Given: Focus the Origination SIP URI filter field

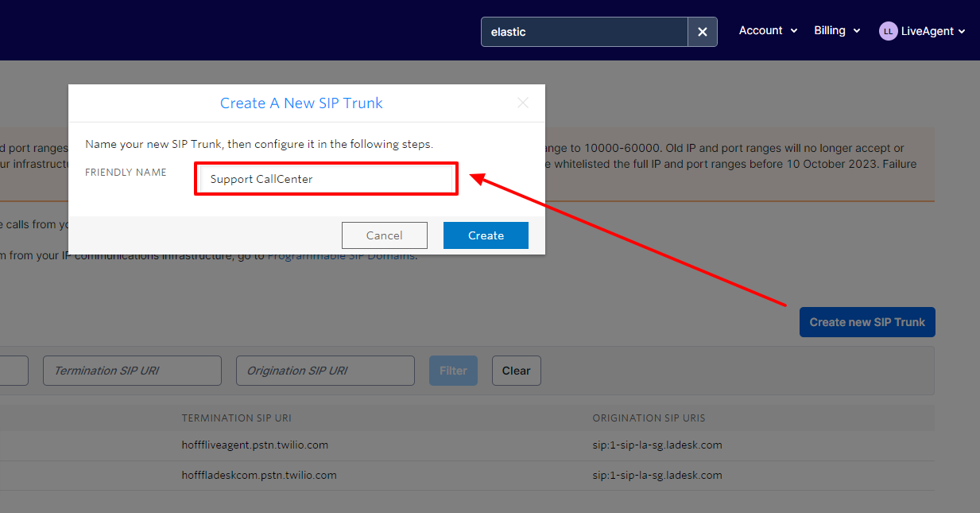Looking at the screenshot, I should click(325, 371).
